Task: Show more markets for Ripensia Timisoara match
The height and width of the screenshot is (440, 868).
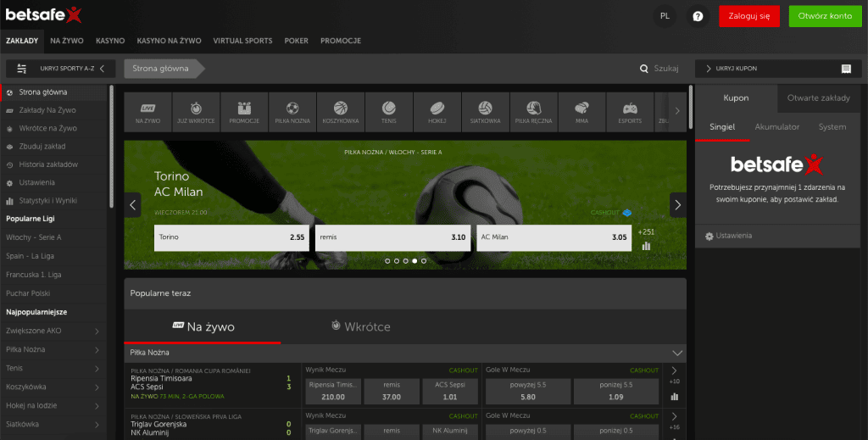Action: [x=674, y=370]
